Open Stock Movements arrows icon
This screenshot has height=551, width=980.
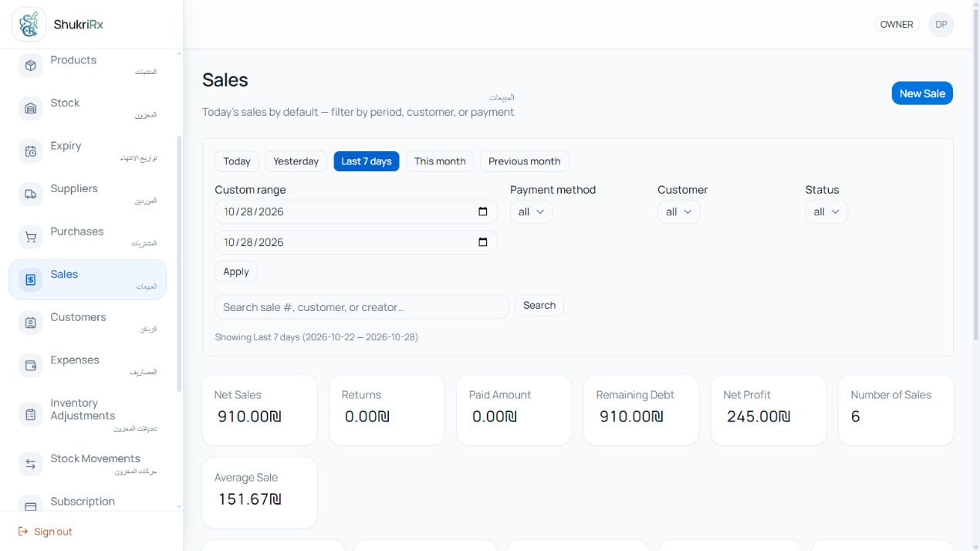tap(31, 464)
